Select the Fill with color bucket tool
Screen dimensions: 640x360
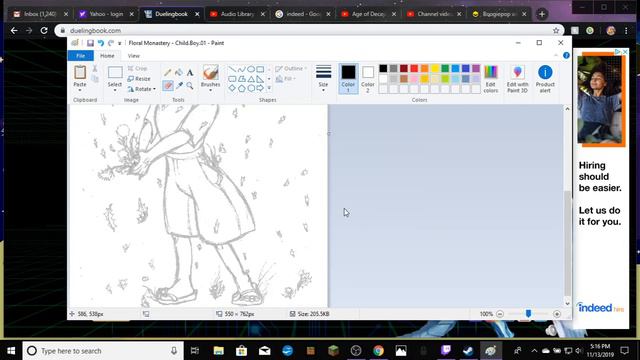(x=179, y=73)
